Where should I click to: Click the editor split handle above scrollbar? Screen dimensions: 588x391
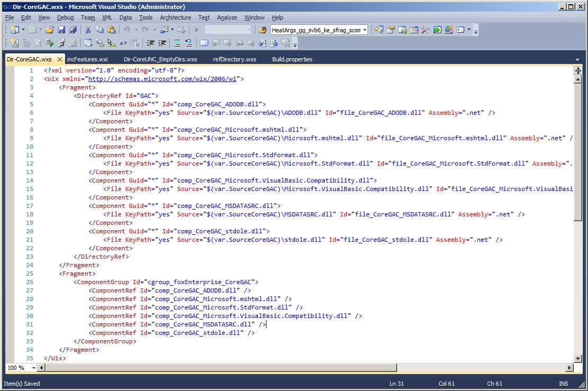click(578, 70)
